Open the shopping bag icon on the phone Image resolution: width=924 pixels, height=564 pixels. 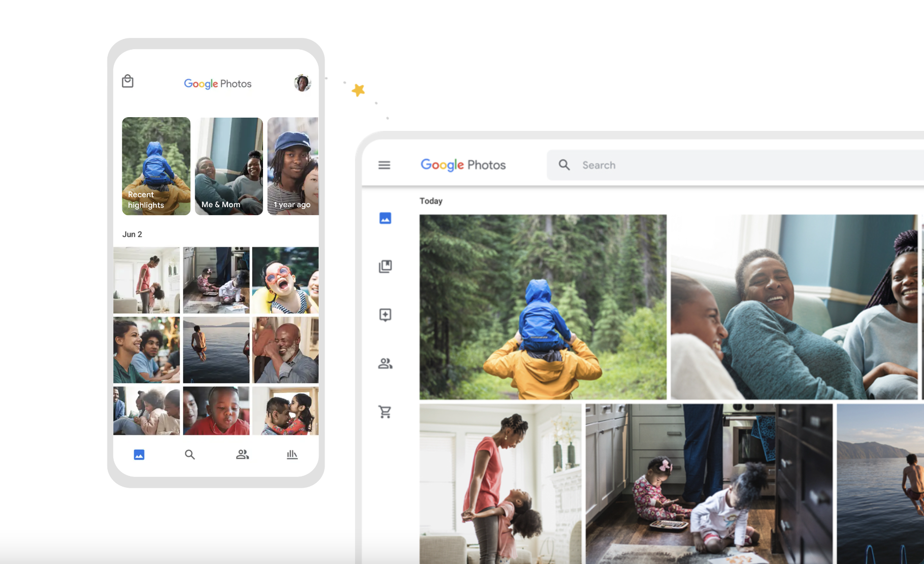coord(128,81)
